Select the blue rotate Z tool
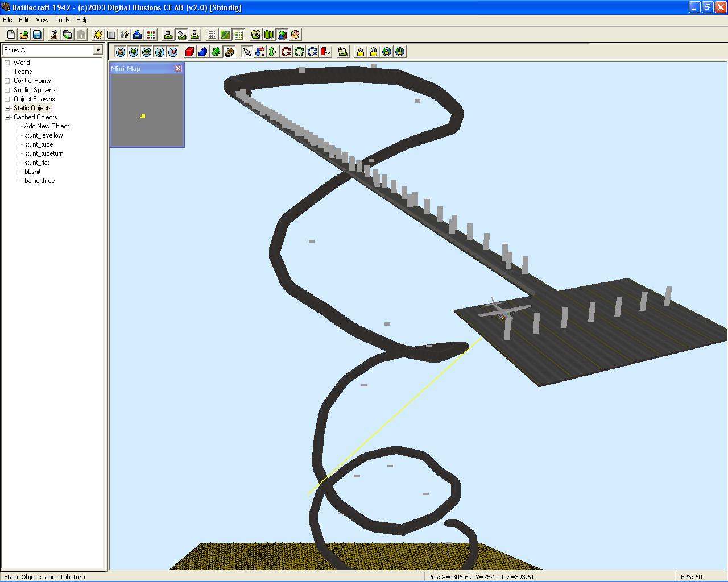The height and width of the screenshot is (582, 728). point(312,52)
